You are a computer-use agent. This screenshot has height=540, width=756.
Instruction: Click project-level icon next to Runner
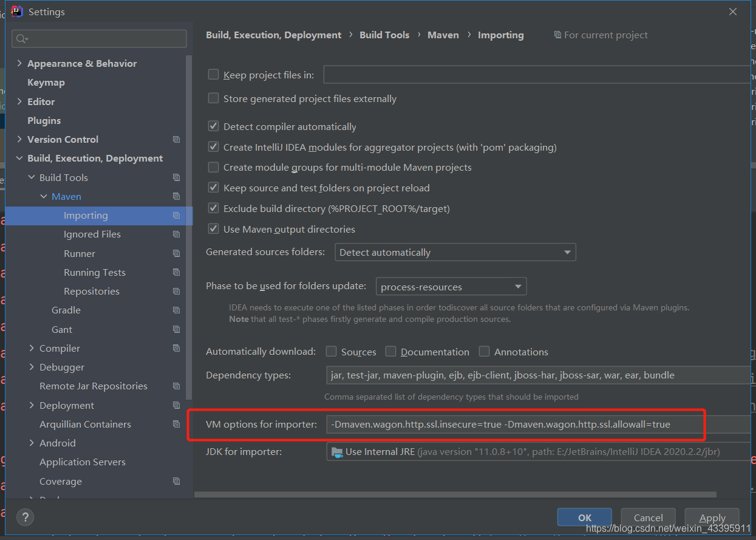[176, 253]
